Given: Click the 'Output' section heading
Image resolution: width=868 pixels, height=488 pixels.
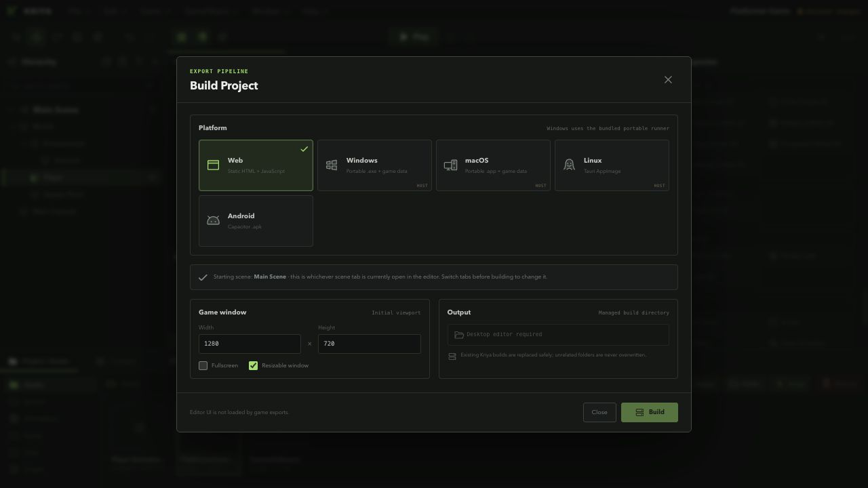Looking at the screenshot, I should click(x=459, y=312).
